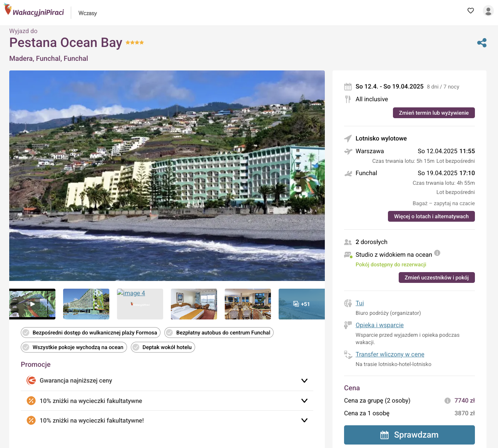Open the hotel pool photo thumbnail

pyautogui.click(x=86, y=304)
